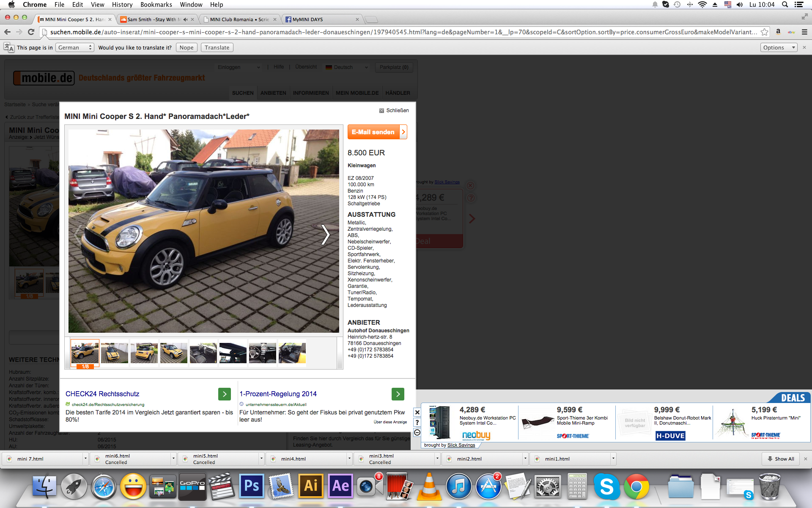Screen dimensions: 812x508
Task: Open the German language dropdown
Action: pos(75,47)
